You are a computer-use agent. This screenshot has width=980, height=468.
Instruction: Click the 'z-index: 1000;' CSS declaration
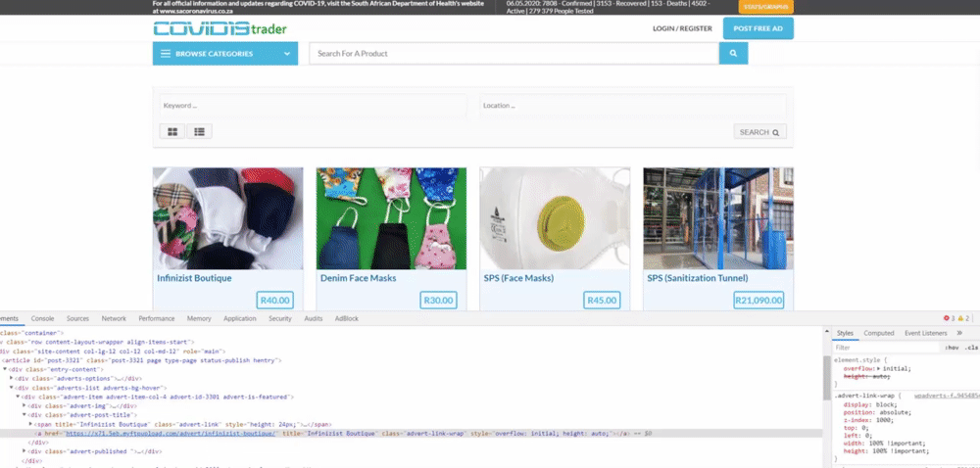pyautogui.click(x=869, y=420)
